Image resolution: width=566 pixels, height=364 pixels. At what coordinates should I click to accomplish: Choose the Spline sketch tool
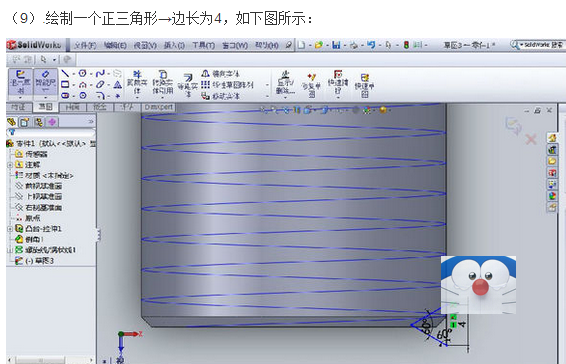click(100, 74)
